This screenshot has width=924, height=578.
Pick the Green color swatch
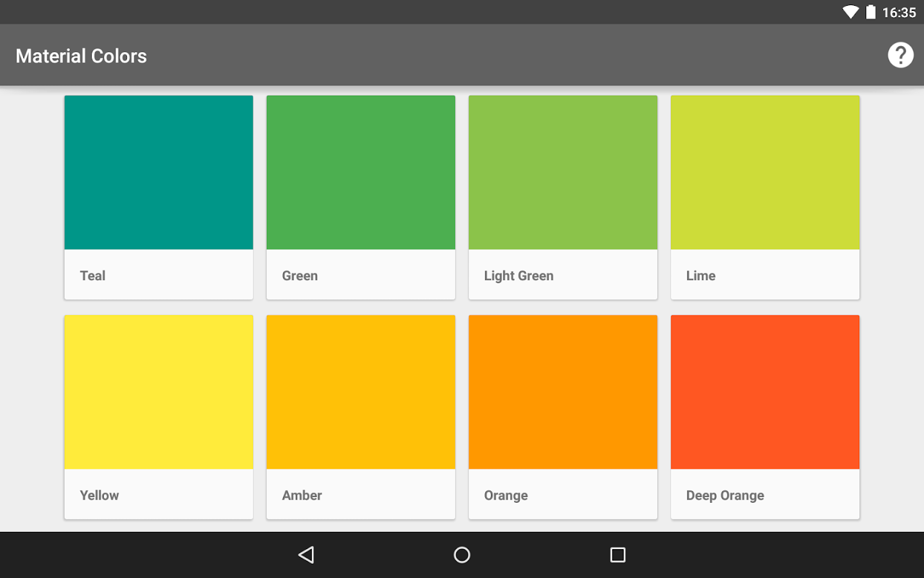point(361,173)
